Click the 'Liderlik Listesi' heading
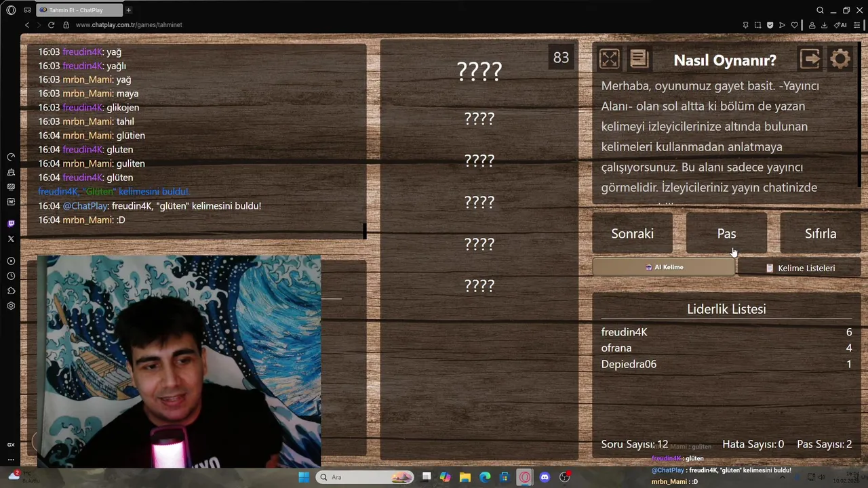The width and height of the screenshot is (868, 488). tap(726, 309)
